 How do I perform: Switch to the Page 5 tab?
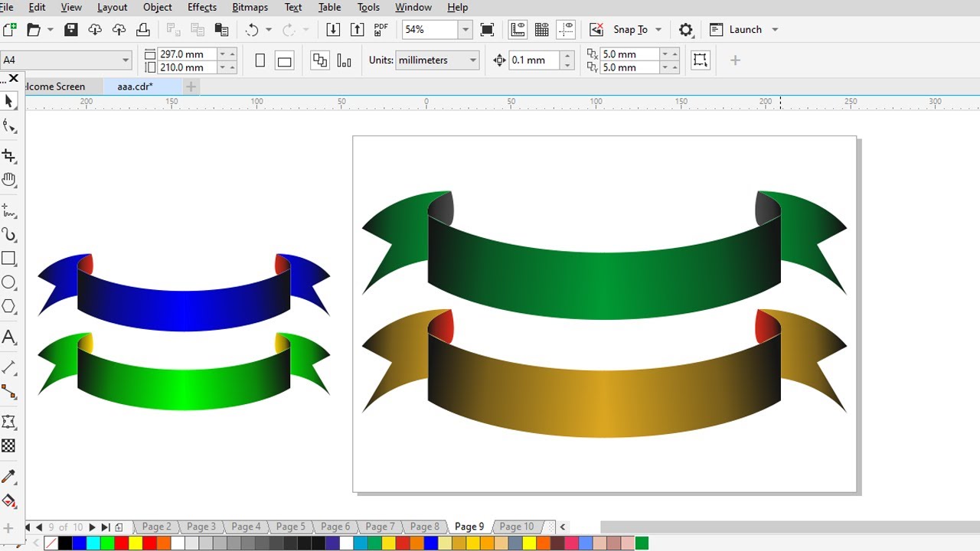point(291,527)
